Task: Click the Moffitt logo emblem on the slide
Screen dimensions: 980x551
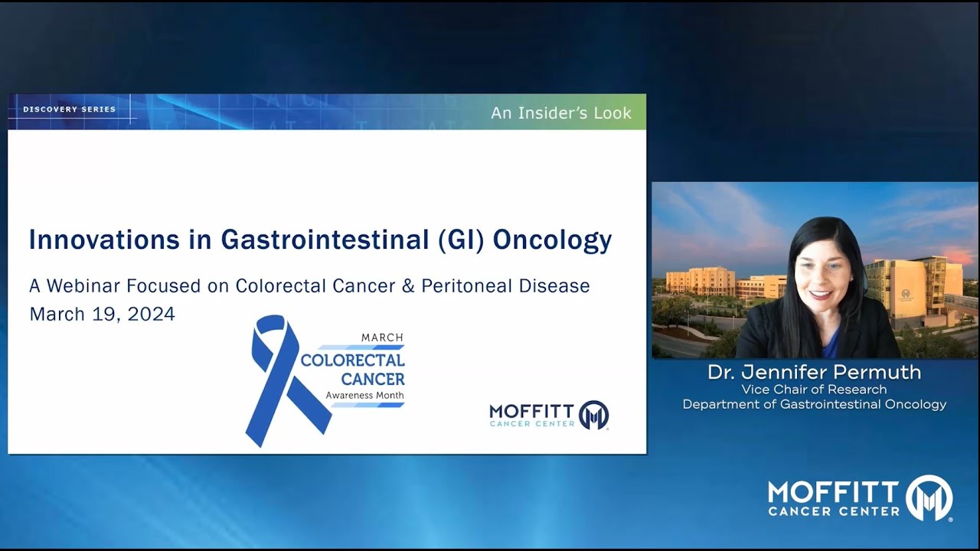Action: (594, 415)
